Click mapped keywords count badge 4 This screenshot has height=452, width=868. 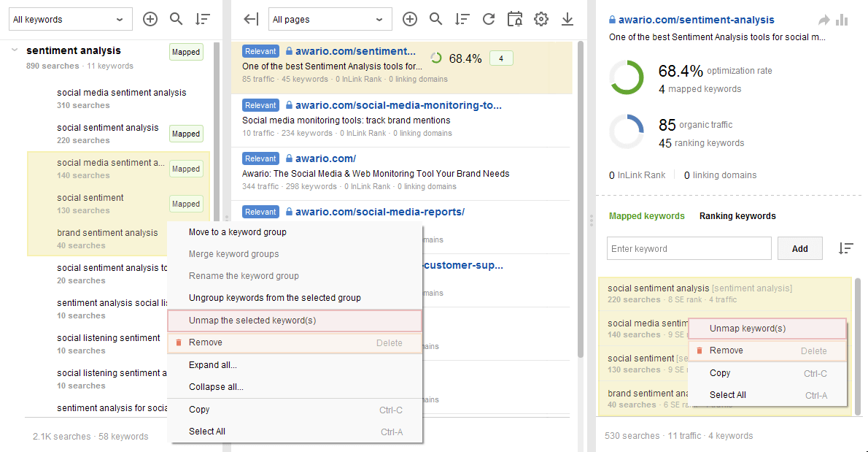click(501, 58)
